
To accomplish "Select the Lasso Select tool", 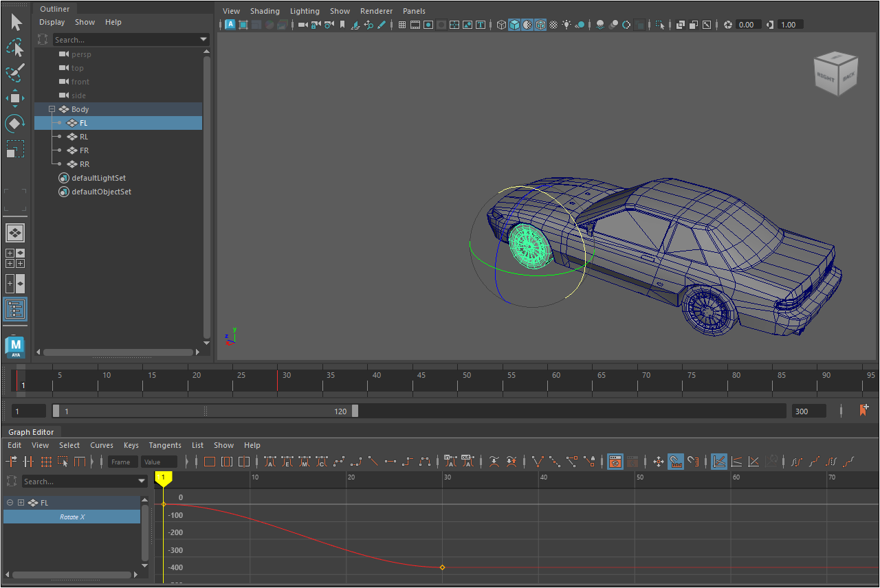I will tap(15, 48).
